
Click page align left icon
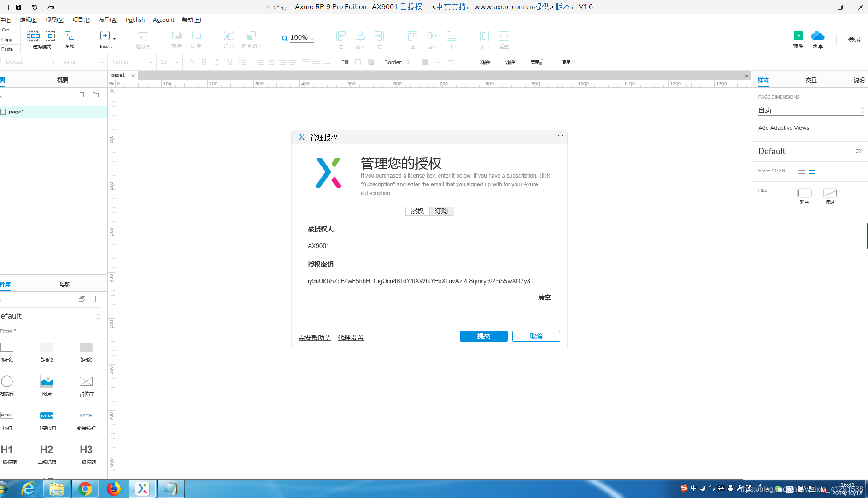tap(802, 172)
